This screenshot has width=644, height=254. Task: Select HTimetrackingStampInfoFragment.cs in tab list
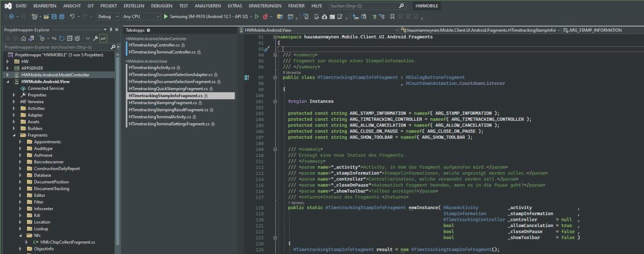point(180,96)
